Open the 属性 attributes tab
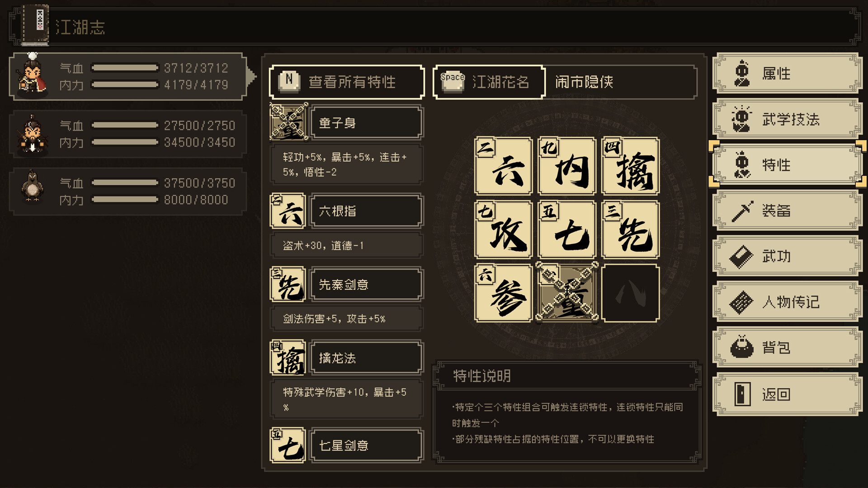The width and height of the screenshot is (868, 488). 787,73
